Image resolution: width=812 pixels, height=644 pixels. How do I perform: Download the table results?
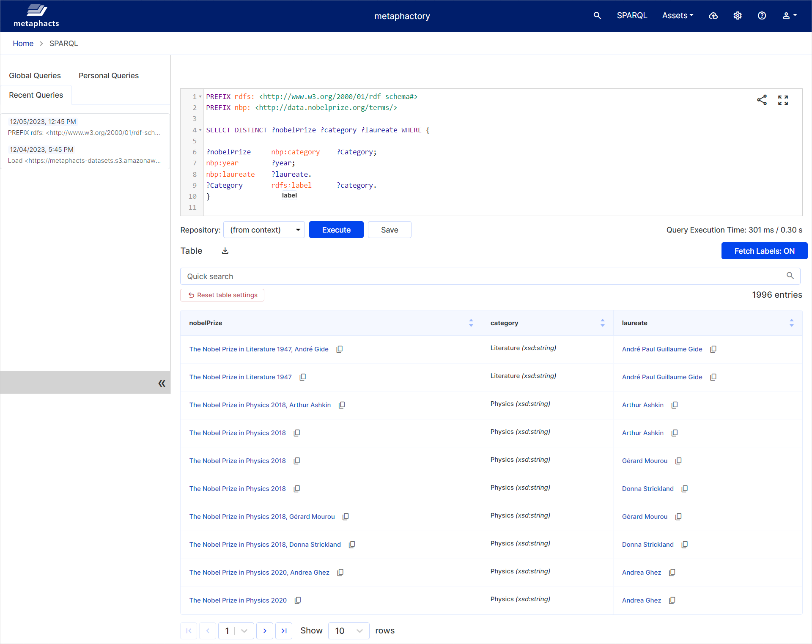(225, 250)
